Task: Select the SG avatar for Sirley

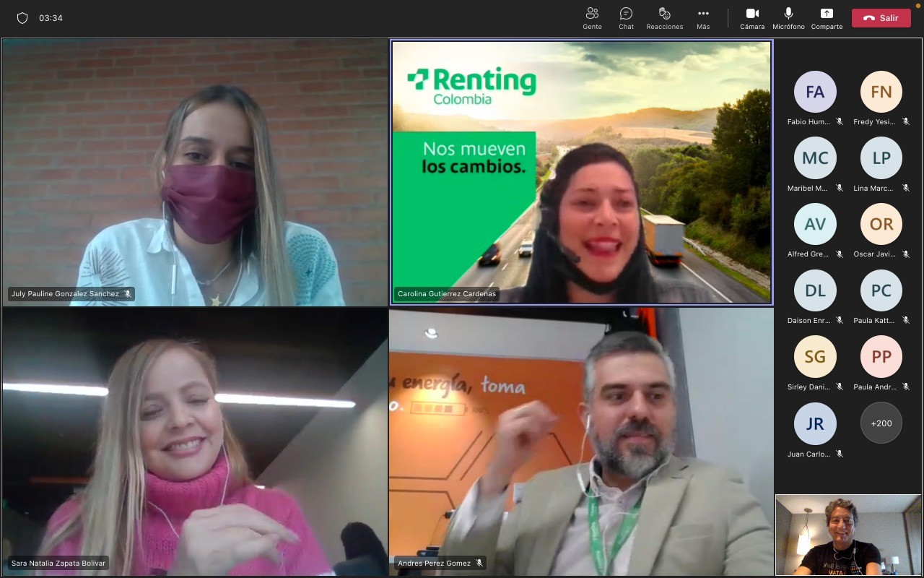Action: click(815, 356)
